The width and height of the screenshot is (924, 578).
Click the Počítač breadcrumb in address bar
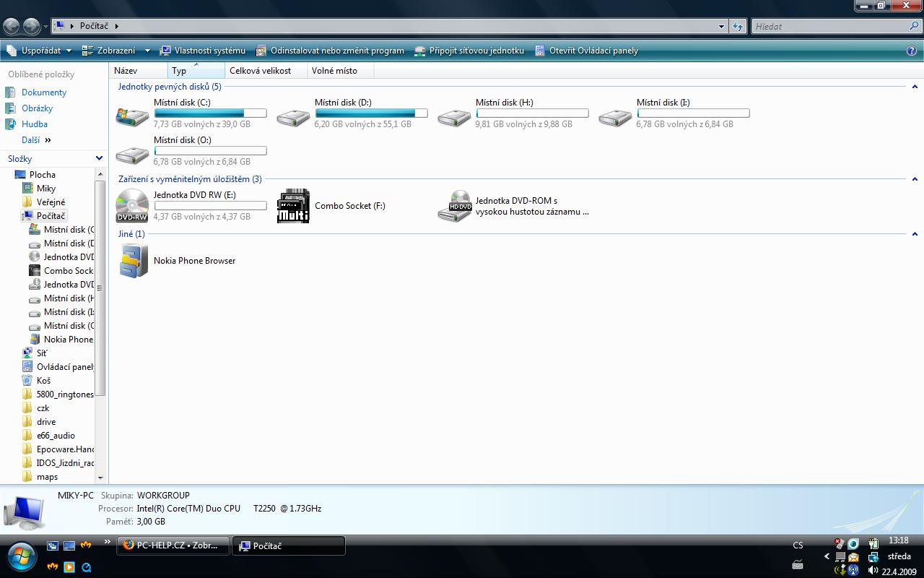click(94, 26)
